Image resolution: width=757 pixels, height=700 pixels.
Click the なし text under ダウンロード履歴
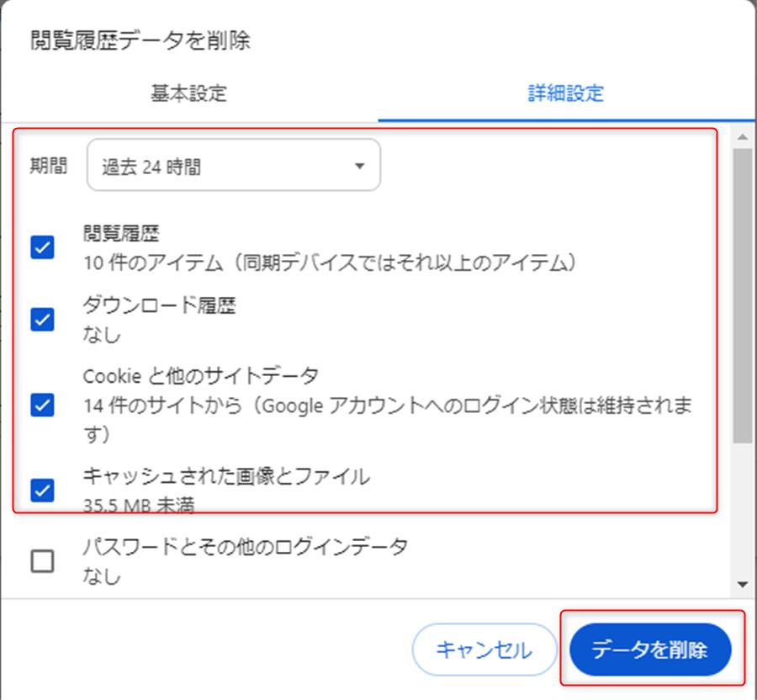click(x=102, y=335)
